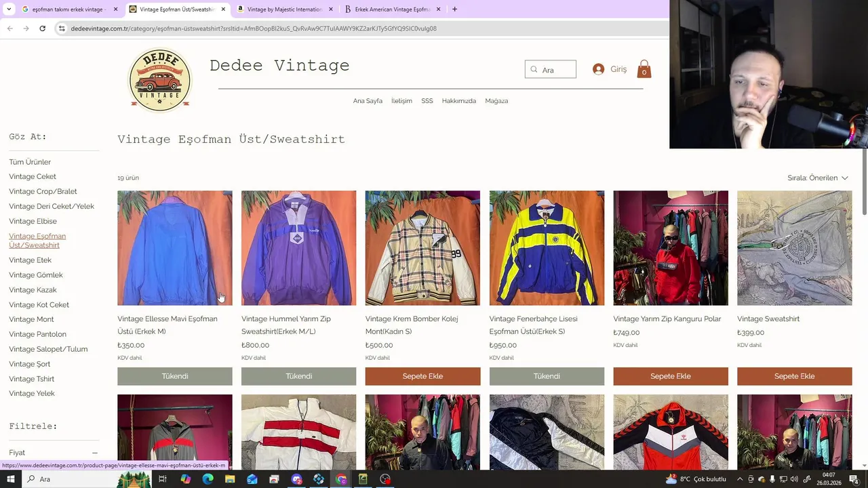Viewport: 868px width, 488px height.
Task: Open Outlook mail icon in the taskbar
Action: point(252,479)
